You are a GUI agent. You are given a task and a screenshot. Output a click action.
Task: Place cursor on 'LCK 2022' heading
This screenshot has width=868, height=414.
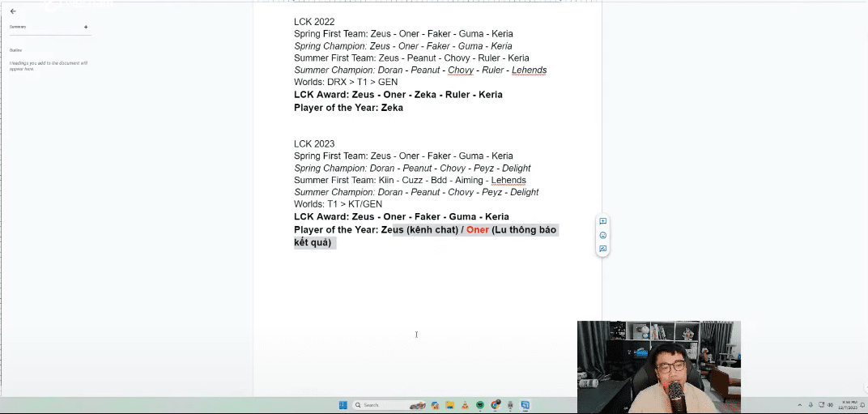click(314, 22)
